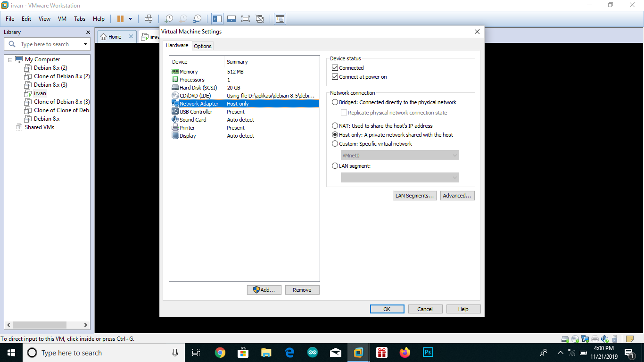Select the Host-only network option

click(x=335, y=135)
